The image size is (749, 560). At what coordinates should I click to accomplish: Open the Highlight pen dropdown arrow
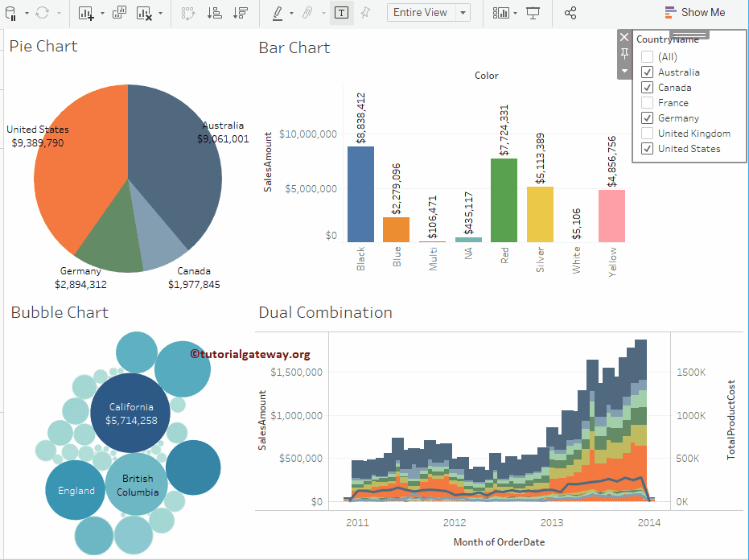(290, 13)
